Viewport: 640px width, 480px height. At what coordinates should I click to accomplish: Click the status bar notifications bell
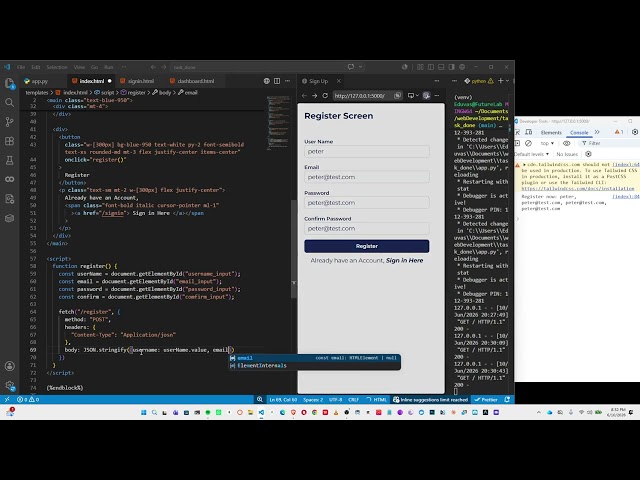(507, 400)
